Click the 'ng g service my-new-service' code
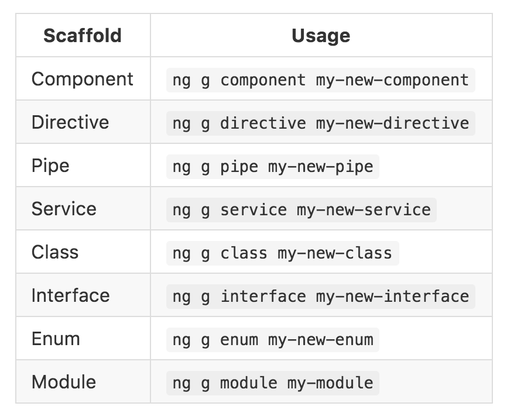 point(301,209)
